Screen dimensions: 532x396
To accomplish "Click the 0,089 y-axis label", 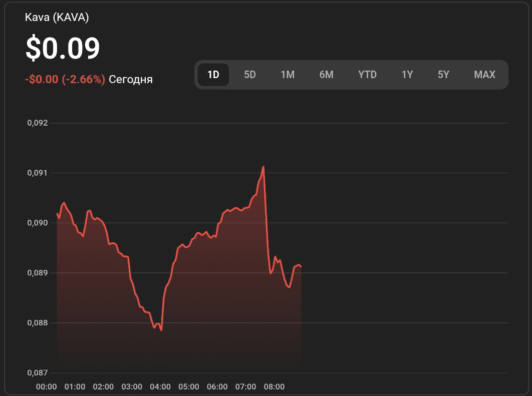I will tap(38, 272).
